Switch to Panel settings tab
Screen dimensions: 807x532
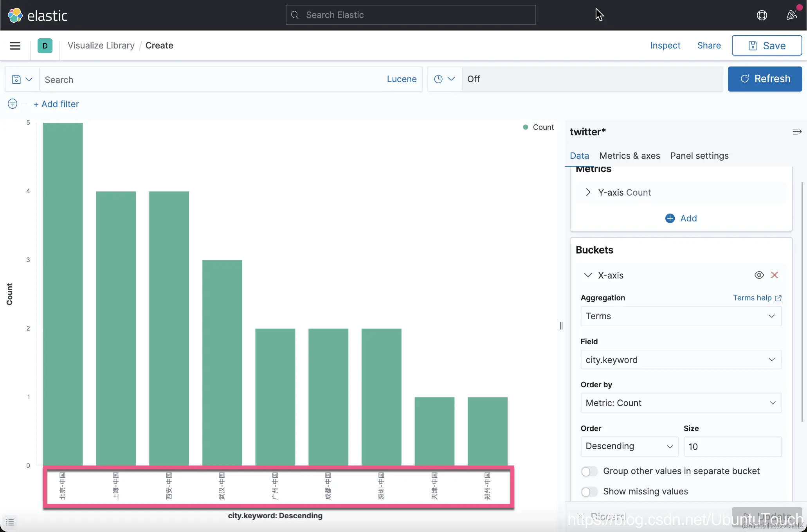(699, 156)
